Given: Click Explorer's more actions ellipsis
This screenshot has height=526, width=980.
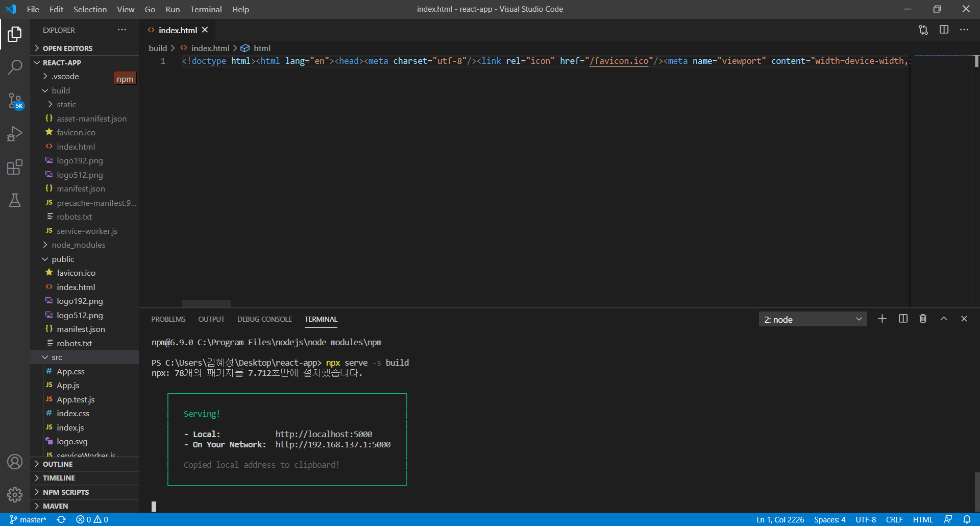Looking at the screenshot, I should (x=122, y=30).
